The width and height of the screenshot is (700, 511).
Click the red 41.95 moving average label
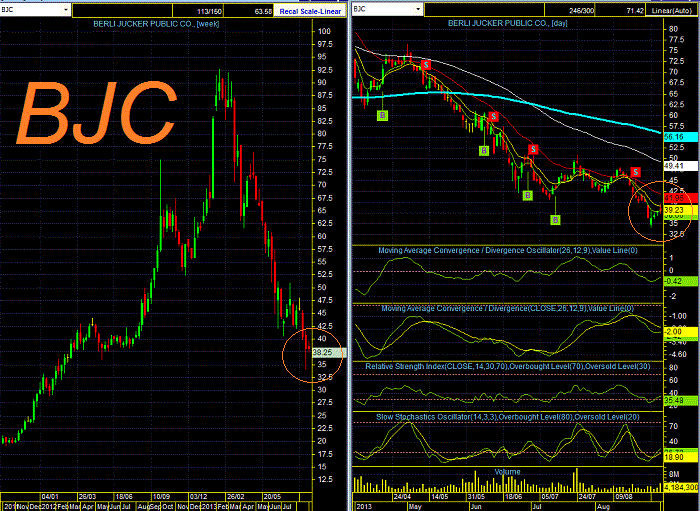click(x=680, y=197)
